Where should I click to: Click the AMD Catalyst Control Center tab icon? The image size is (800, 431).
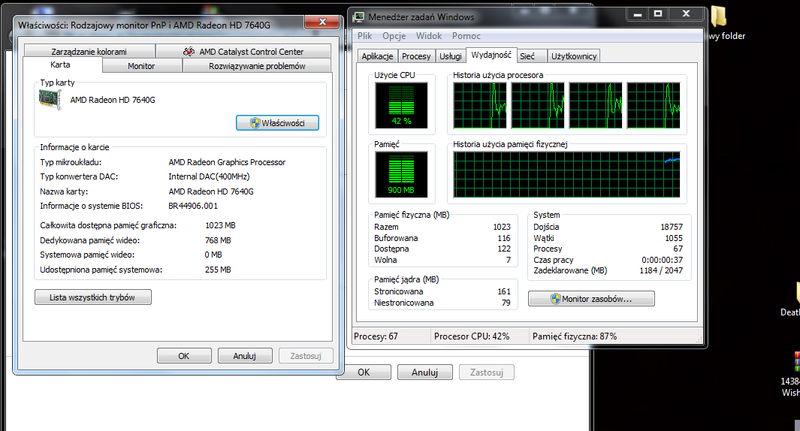click(189, 52)
